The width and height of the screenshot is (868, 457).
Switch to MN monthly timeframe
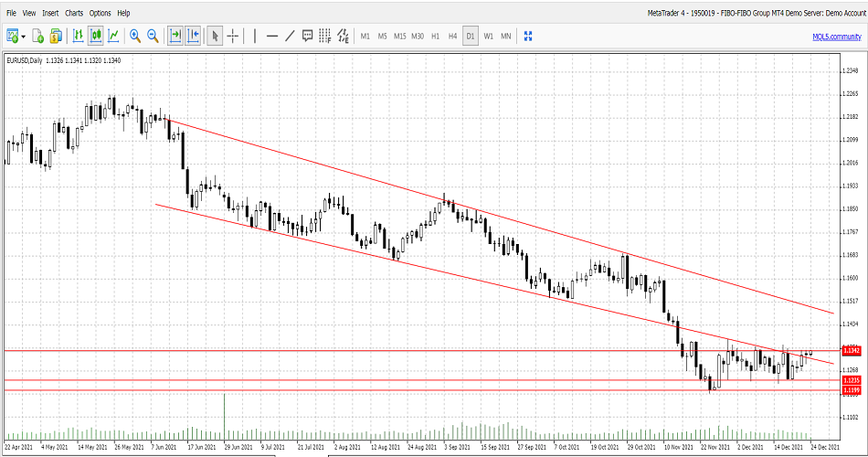(x=506, y=36)
